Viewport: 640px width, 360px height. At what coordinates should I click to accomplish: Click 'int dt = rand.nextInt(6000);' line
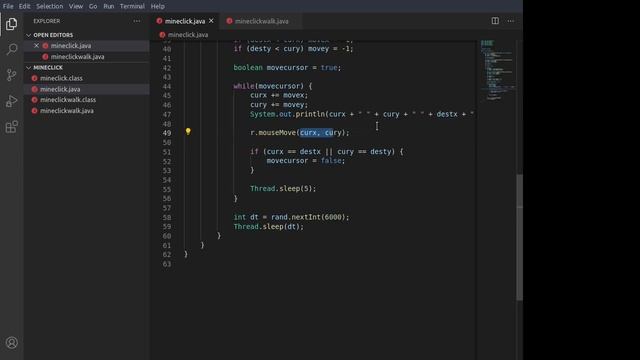pos(291,217)
